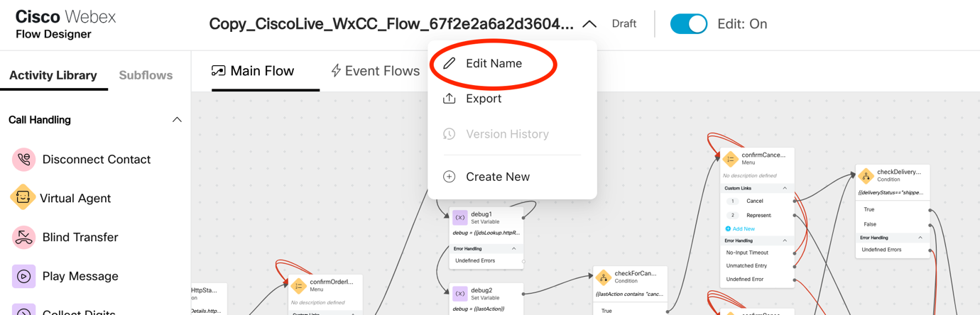Click the Blind Transfer phone icon
The image size is (980, 315).
(x=23, y=237)
